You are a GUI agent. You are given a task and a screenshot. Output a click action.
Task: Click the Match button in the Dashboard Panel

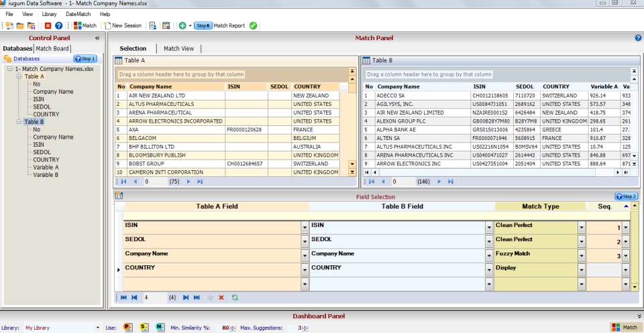(625, 327)
